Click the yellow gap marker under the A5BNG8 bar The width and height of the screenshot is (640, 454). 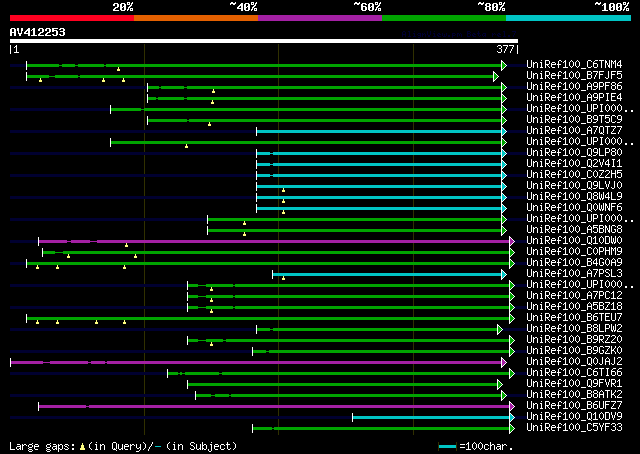click(x=244, y=234)
